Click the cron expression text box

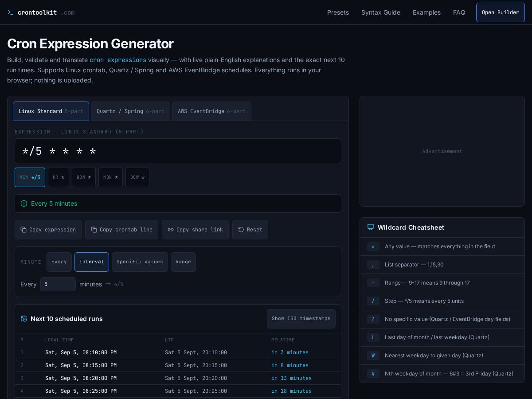click(178, 151)
